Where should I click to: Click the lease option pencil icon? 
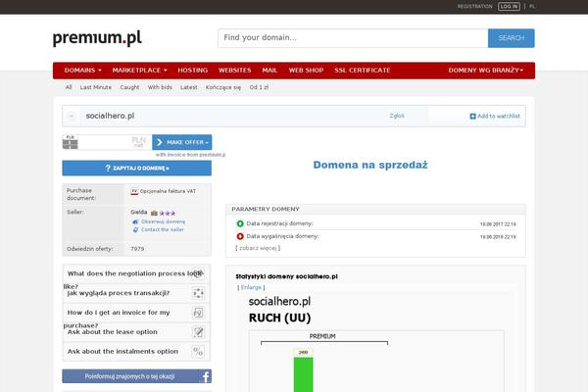[x=198, y=332]
